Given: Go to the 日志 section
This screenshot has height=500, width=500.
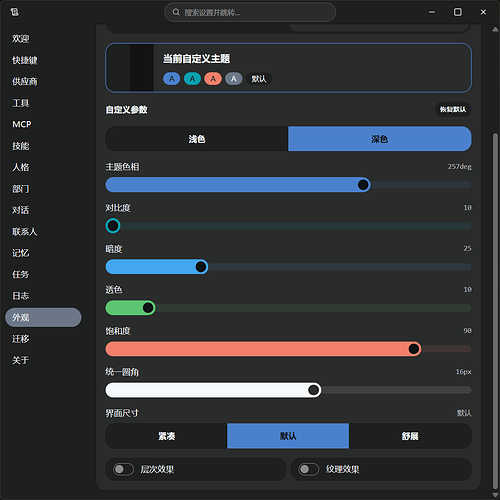Looking at the screenshot, I should coord(21,296).
